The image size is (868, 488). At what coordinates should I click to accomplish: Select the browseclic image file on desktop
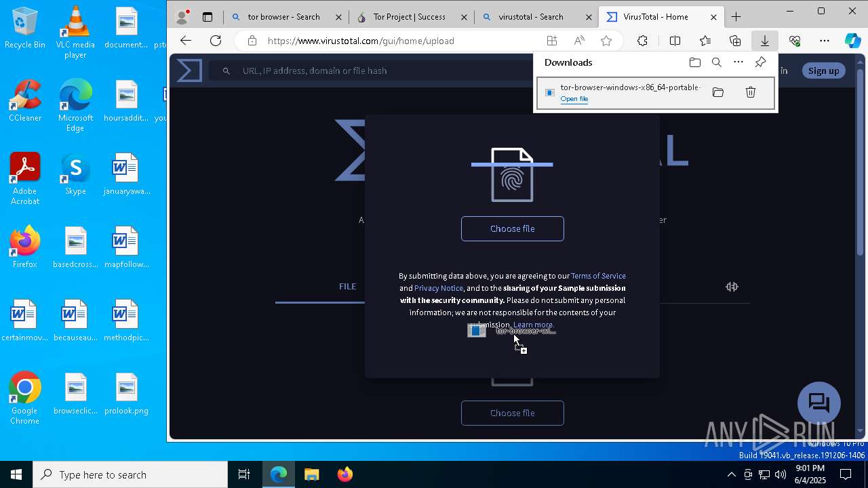tap(75, 394)
